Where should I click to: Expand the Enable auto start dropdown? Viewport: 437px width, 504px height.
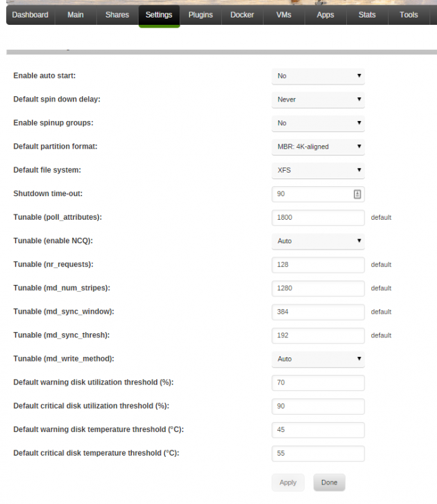318,76
